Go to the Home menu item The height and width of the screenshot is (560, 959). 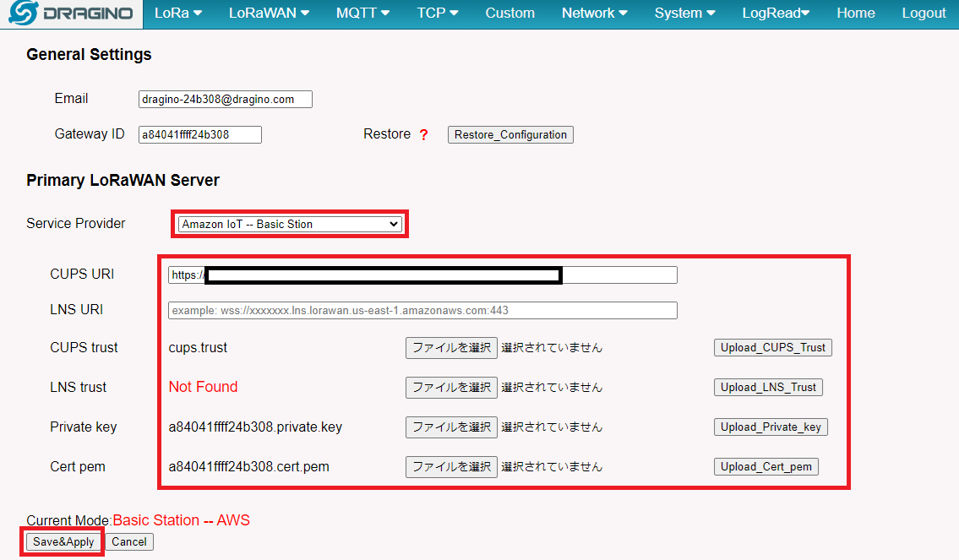855,14
